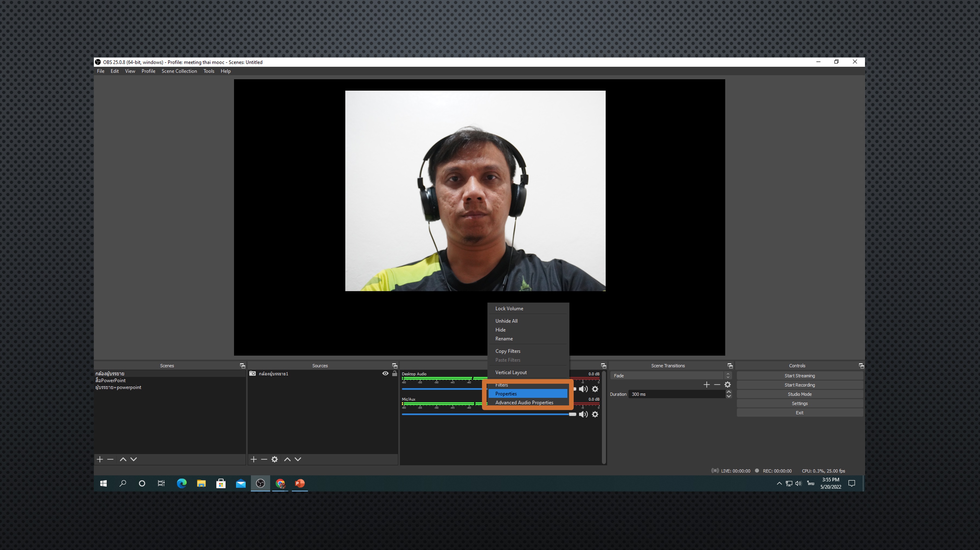The height and width of the screenshot is (550, 980).
Task: Move scene up in Scenes panel
Action: pyautogui.click(x=123, y=459)
